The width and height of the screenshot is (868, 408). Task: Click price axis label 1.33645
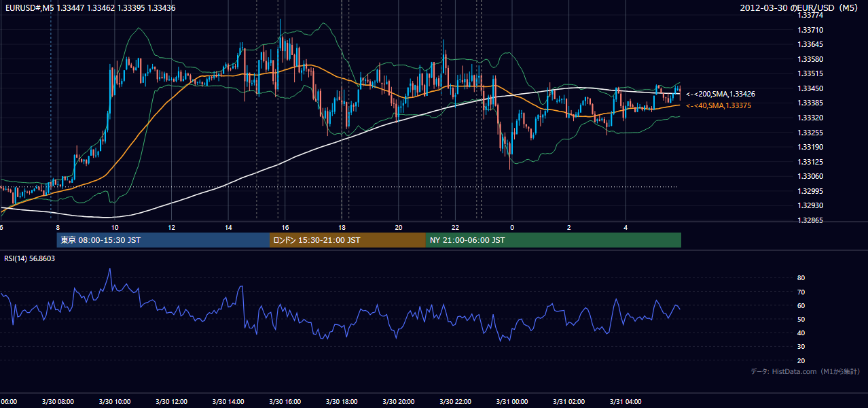coord(810,45)
